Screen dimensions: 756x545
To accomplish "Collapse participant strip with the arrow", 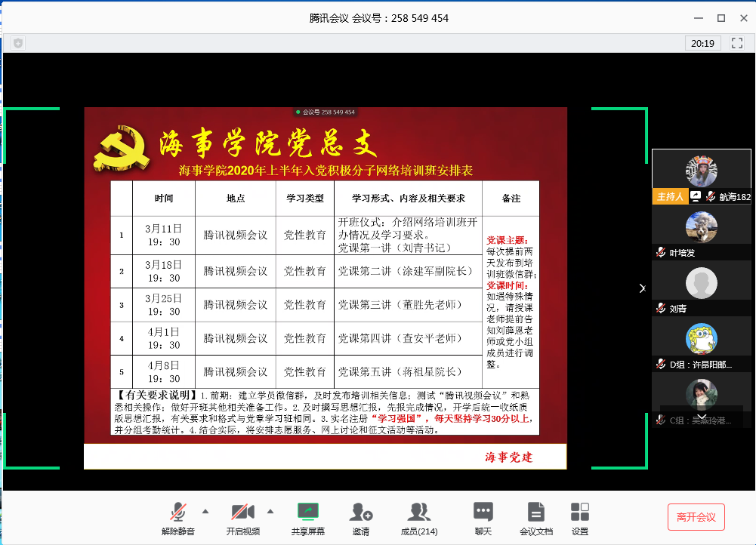I will (x=642, y=288).
